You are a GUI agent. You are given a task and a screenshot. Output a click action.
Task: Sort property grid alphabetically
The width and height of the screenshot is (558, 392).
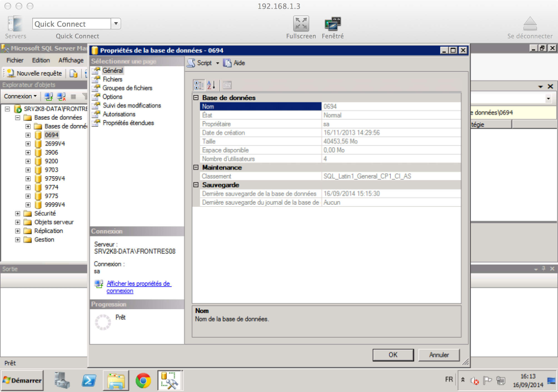point(211,85)
